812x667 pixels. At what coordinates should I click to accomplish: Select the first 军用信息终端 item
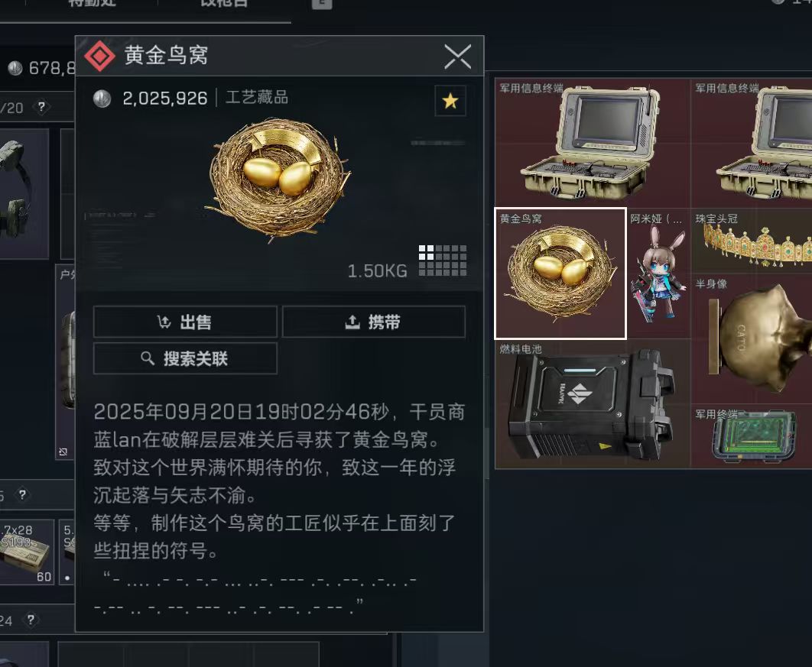click(x=593, y=142)
